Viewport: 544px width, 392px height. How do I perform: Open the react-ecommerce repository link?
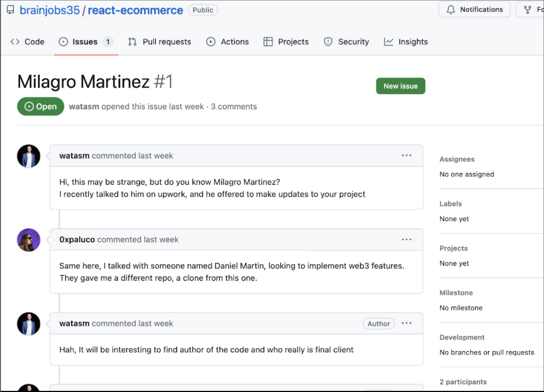pyautogui.click(x=135, y=10)
